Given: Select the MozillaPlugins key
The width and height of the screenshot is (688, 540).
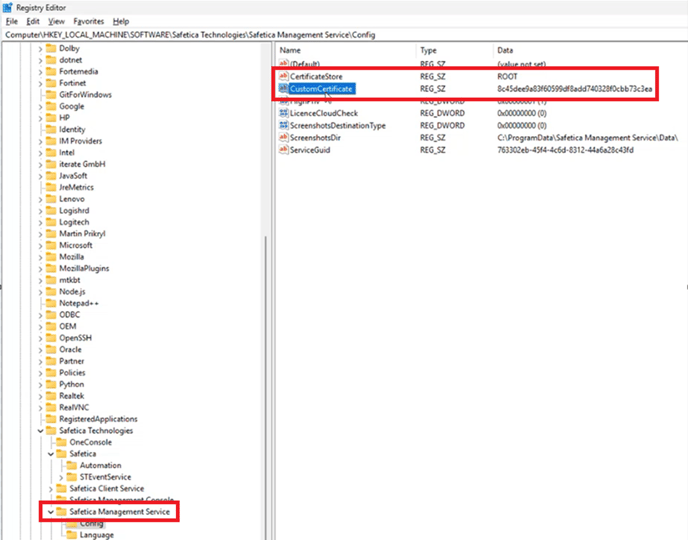Looking at the screenshot, I should coord(84,268).
